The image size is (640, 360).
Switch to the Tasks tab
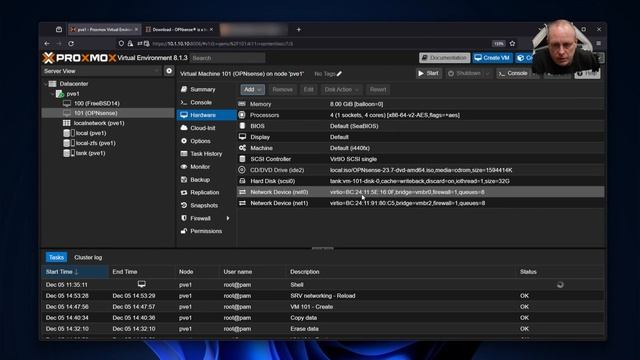[56, 258]
